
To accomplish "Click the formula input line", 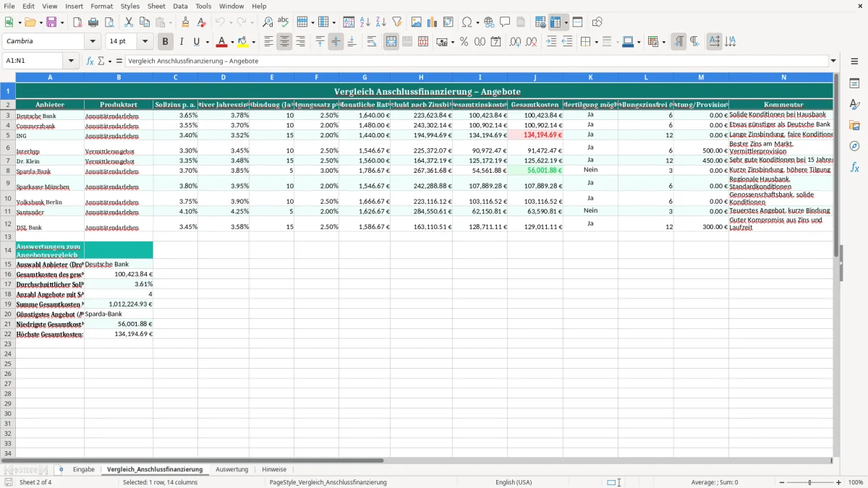I will (x=477, y=61).
